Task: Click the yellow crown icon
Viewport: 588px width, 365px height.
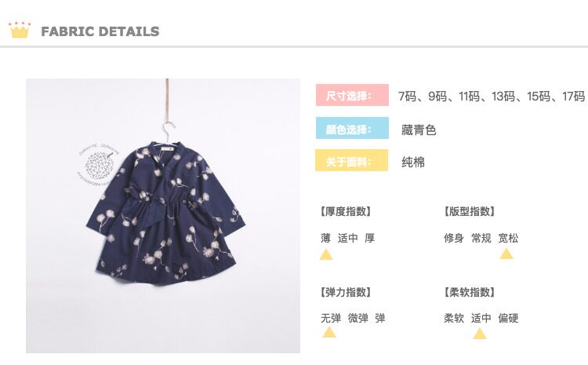Action: [x=20, y=30]
